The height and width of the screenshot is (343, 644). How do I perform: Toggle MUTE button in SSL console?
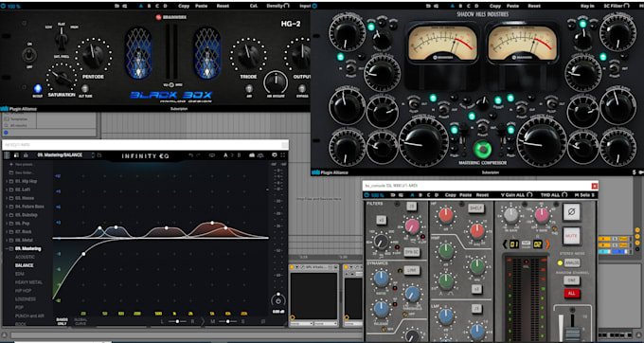click(x=571, y=236)
